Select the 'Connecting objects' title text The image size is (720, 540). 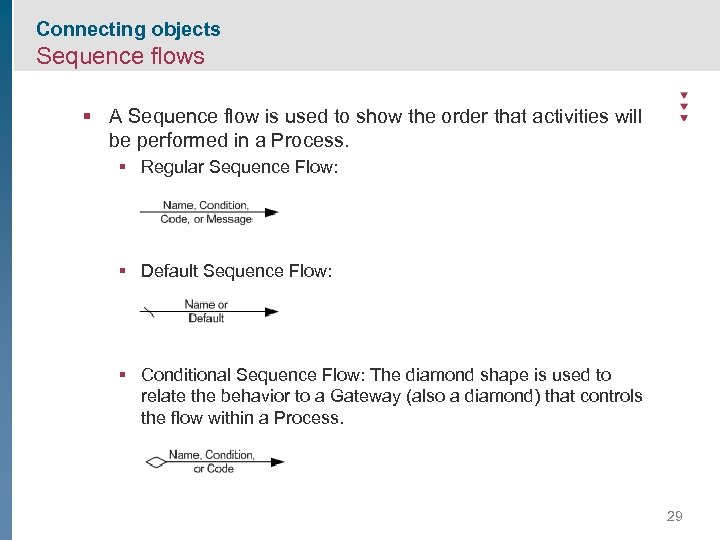128,30
